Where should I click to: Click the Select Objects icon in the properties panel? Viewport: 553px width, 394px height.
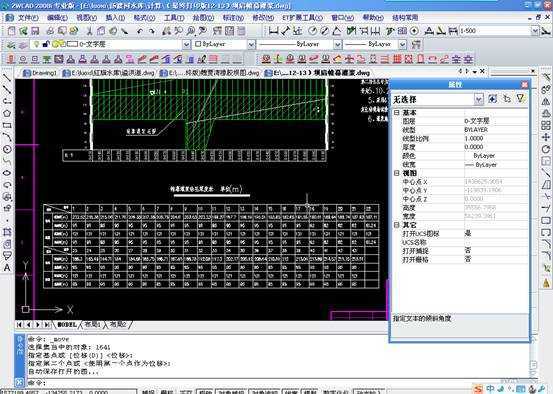tap(507, 99)
